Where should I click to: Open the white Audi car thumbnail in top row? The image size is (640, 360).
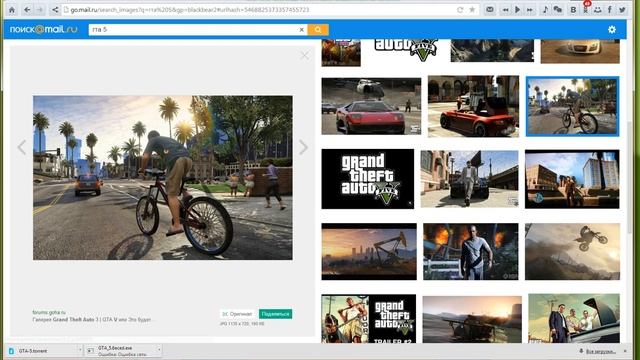tap(580, 51)
